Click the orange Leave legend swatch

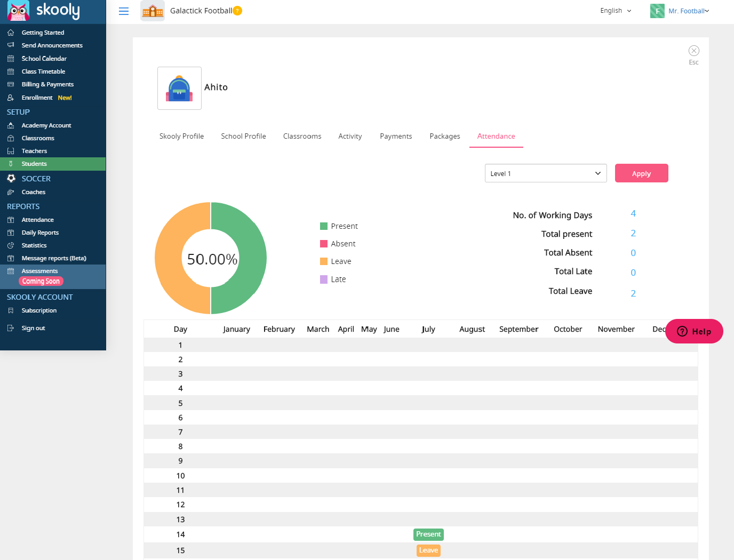324,261
